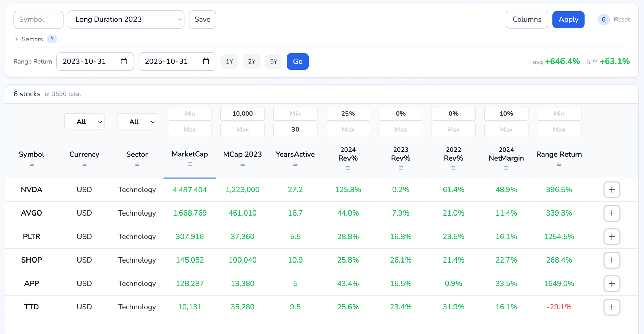Open the Sector filter All dropdown
644x334 pixels.
point(137,122)
